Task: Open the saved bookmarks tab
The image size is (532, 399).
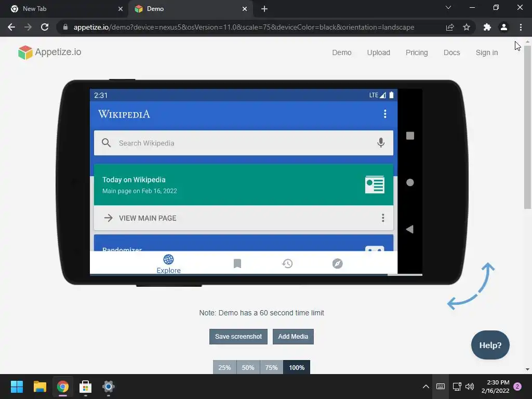Action: (x=237, y=263)
